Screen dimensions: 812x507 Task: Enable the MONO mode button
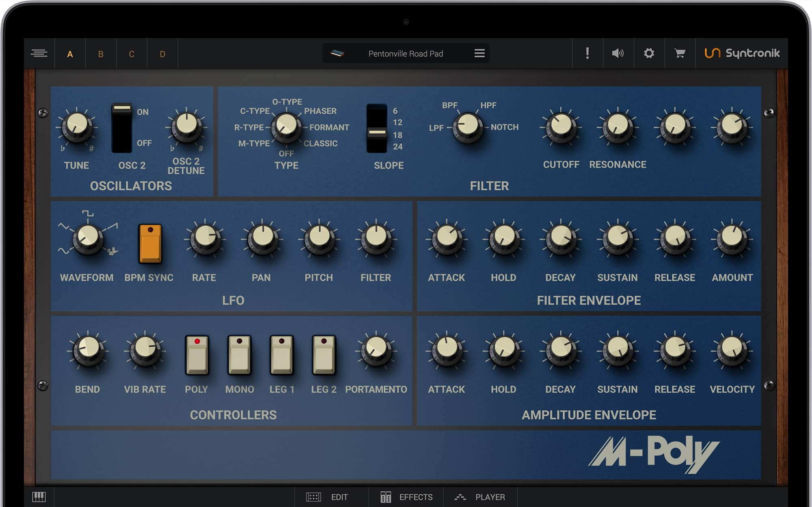tap(239, 354)
